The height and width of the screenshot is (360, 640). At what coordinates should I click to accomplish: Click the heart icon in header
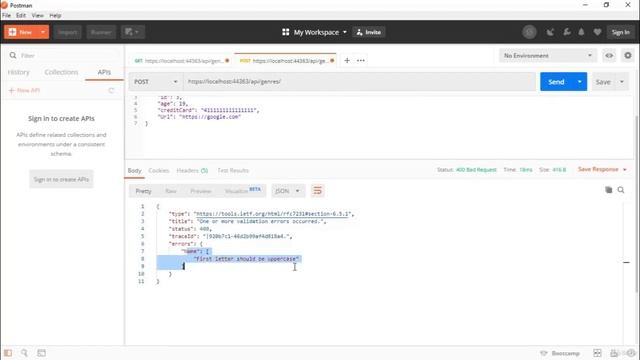pos(597,32)
